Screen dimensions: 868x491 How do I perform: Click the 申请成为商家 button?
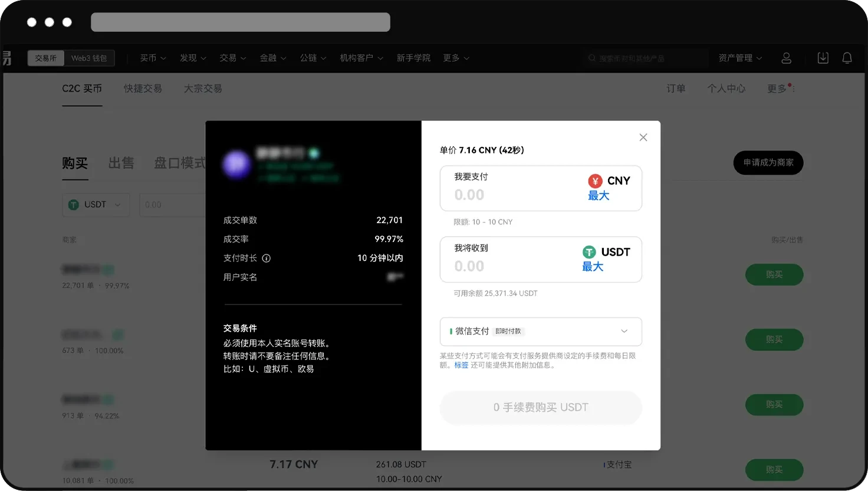(x=768, y=162)
